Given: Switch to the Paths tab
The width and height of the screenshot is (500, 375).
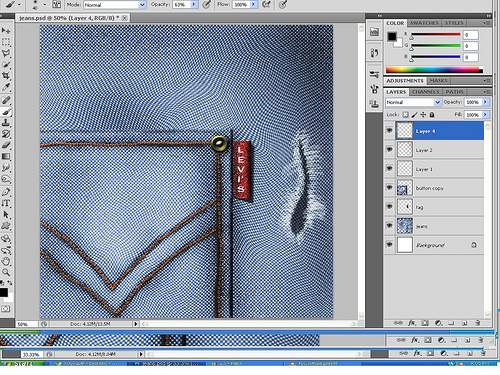Looking at the screenshot, I should pyautogui.click(x=455, y=92).
